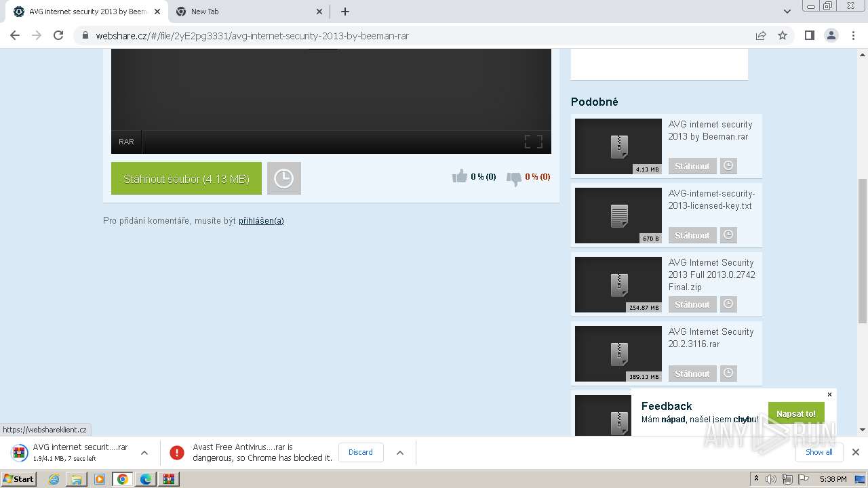
Task: Open the media player taskbar icon
Action: (x=100, y=479)
